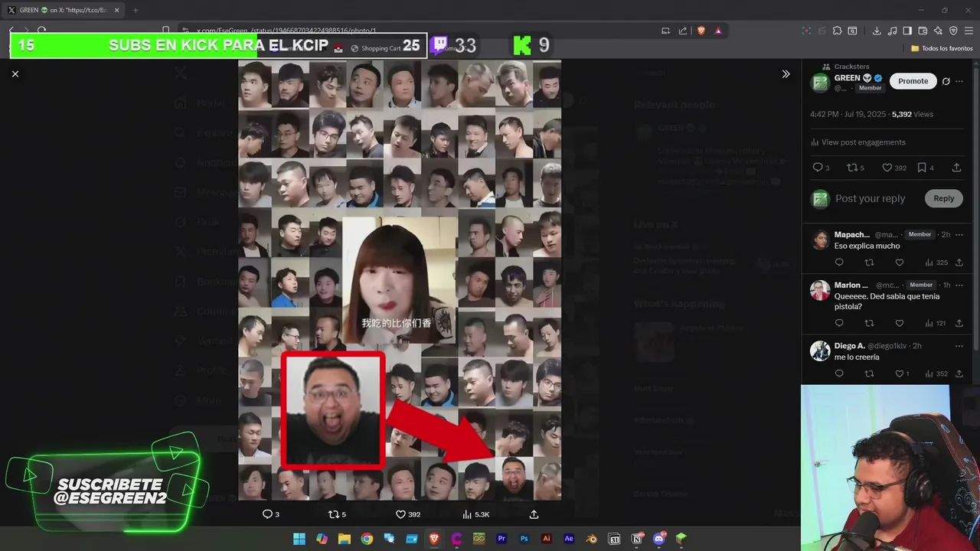Image resolution: width=980 pixels, height=551 pixels.
Task: Open Windows Start menu
Action: point(299,539)
